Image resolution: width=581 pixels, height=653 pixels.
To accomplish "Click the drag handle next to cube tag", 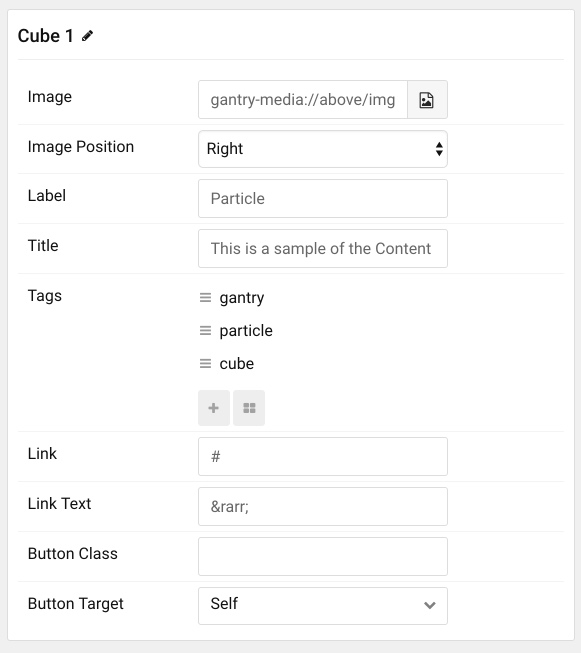I will click(x=205, y=364).
